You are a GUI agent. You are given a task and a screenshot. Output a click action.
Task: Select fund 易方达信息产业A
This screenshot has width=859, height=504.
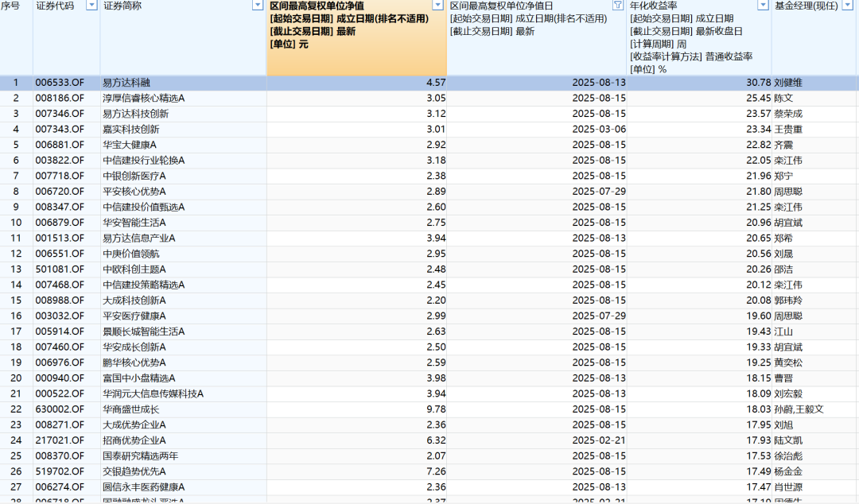[138, 238]
